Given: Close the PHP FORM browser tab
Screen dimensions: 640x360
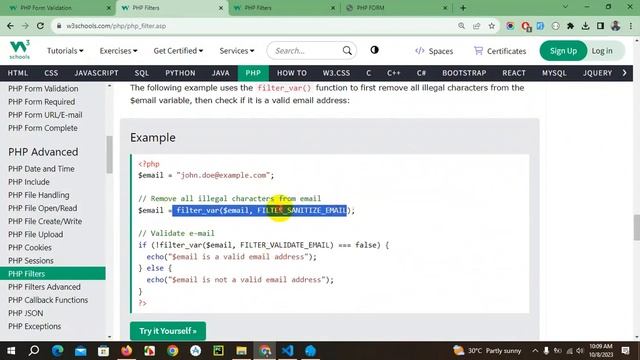Looking at the screenshot, I should 445,8.
